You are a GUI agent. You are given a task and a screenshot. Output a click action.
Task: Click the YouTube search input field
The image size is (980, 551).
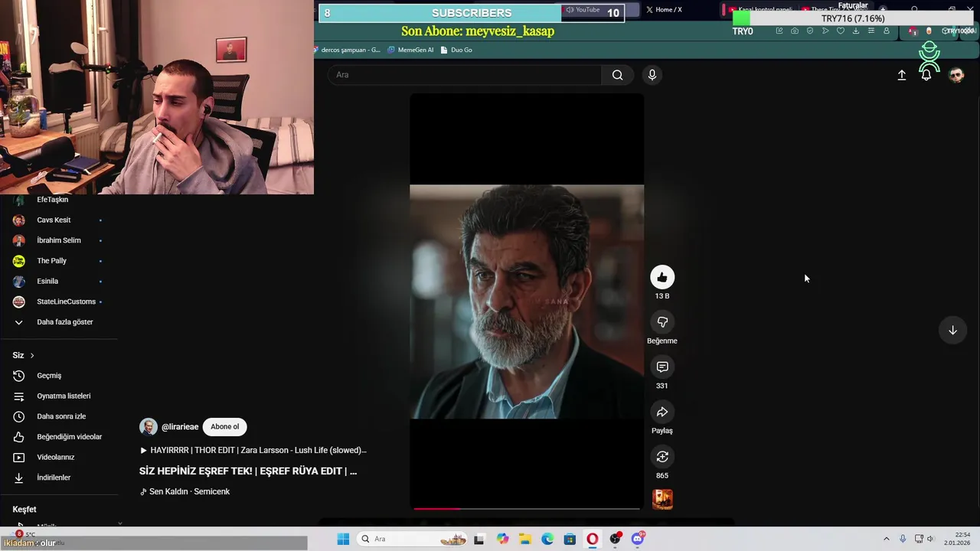tap(465, 75)
